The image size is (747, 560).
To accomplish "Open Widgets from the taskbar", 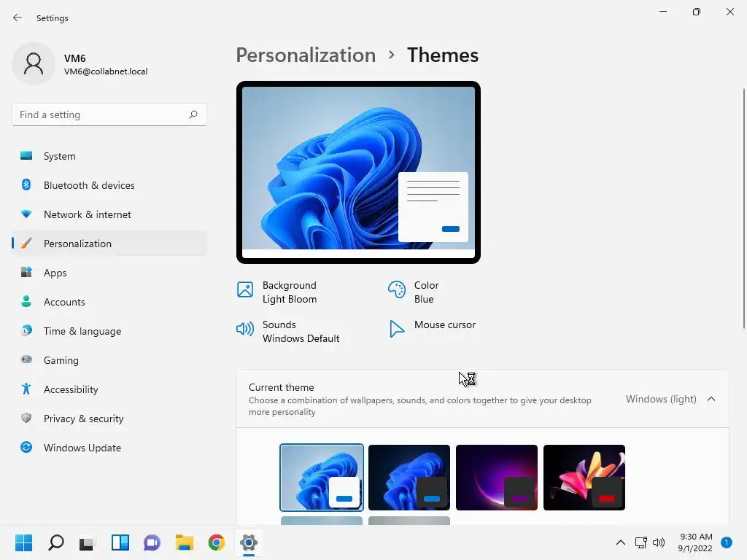I will click(x=120, y=542).
